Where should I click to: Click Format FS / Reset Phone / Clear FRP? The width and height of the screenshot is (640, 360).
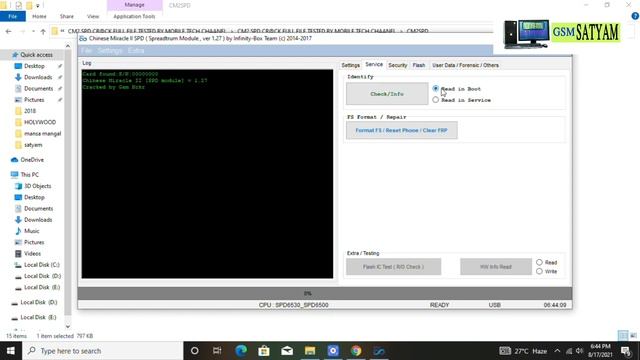tap(402, 130)
